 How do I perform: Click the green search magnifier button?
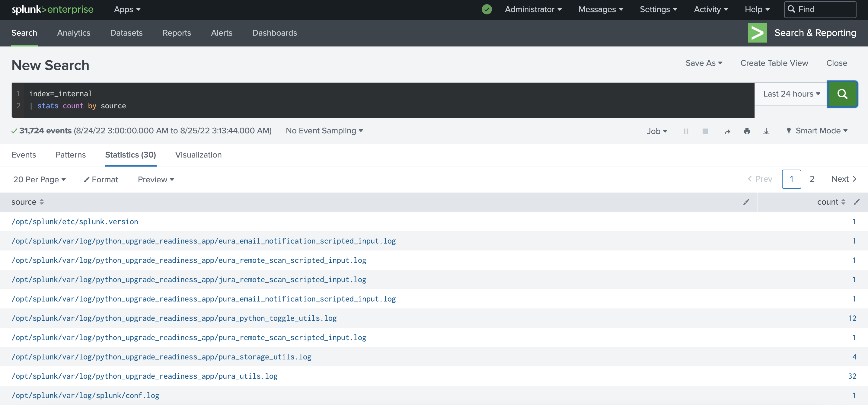(x=842, y=94)
